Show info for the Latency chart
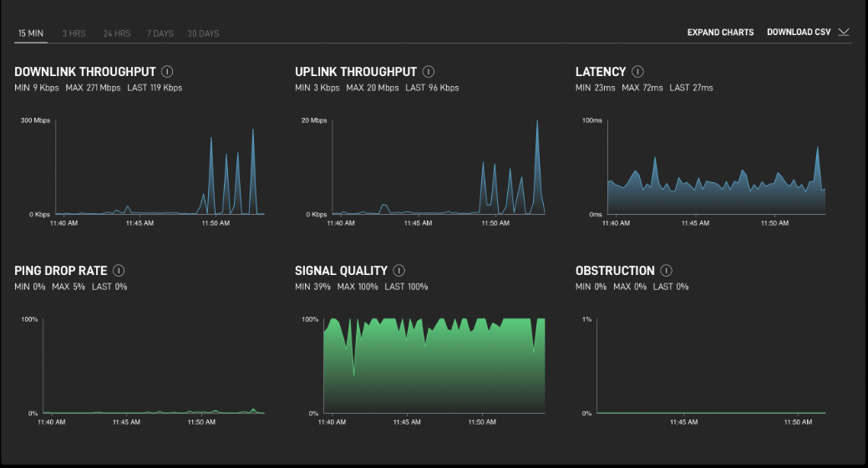 coord(638,72)
